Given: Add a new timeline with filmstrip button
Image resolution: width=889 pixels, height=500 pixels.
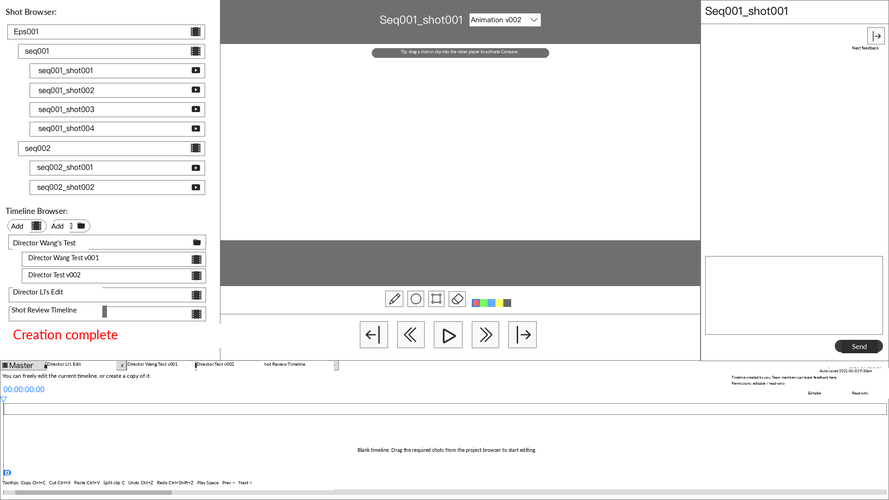Looking at the screenshot, I should (x=27, y=226).
